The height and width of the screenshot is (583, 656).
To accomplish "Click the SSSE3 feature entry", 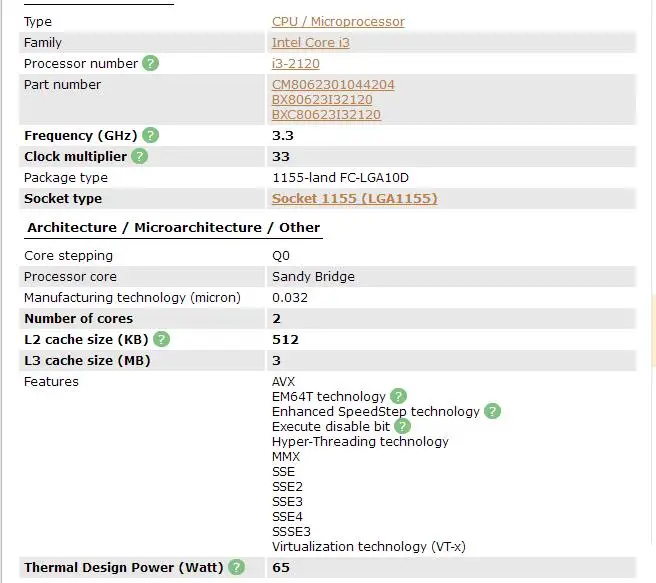I will [292, 532].
